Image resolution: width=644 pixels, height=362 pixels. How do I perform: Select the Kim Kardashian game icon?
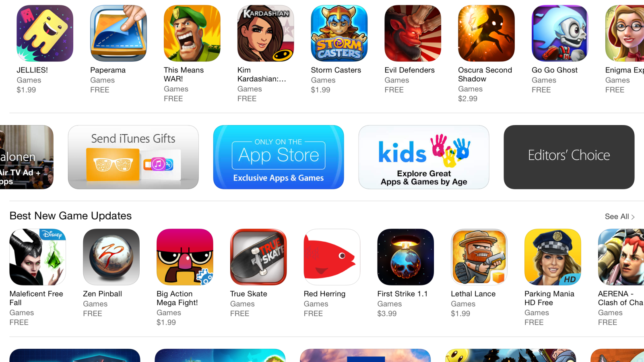point(266,33)
